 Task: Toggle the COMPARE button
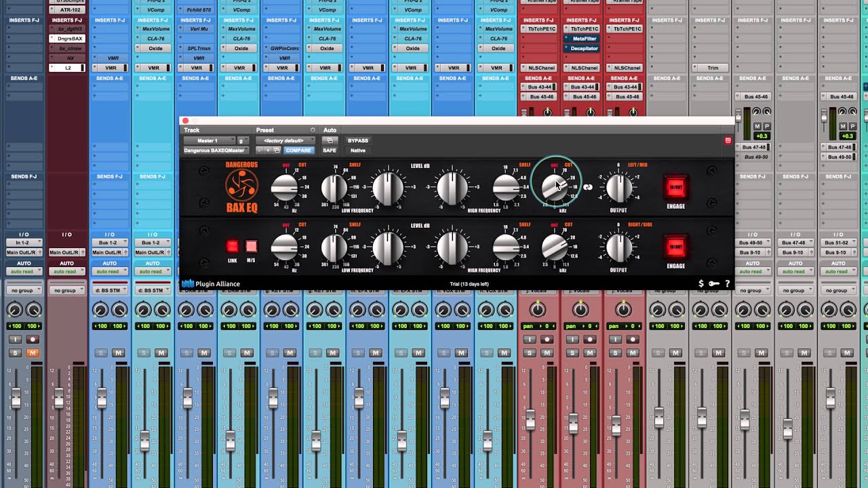pyautogui.click(x=298, y=150)
